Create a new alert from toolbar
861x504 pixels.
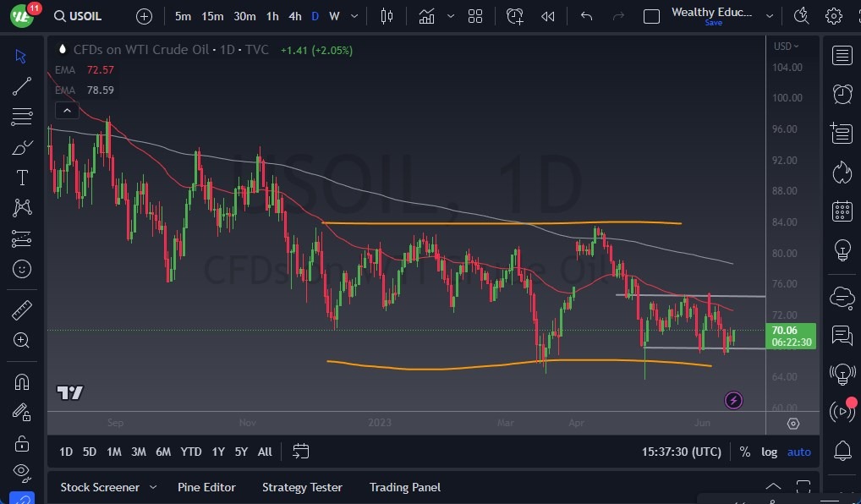click(x=515, y=16)
